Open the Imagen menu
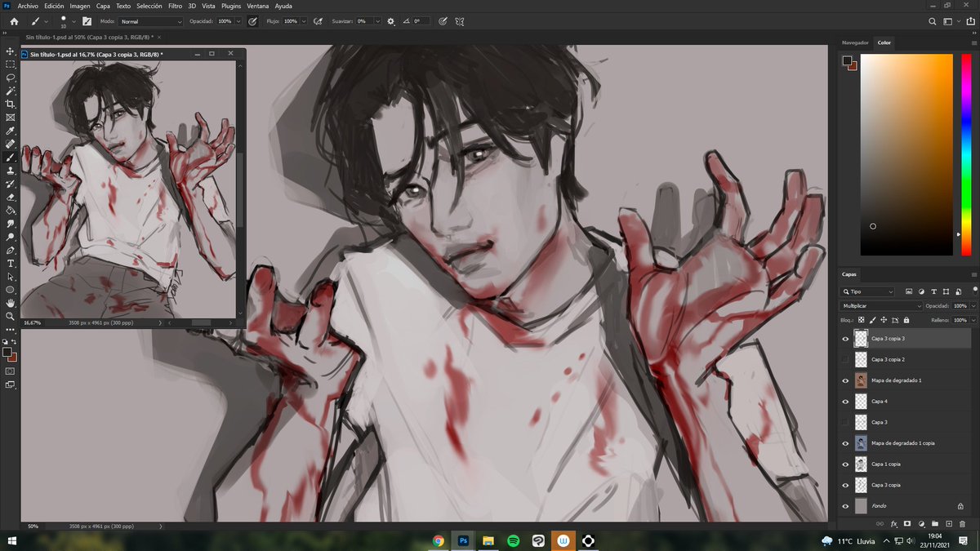Image resolution: width=980 pixels, height=551 pixels. 80,6
